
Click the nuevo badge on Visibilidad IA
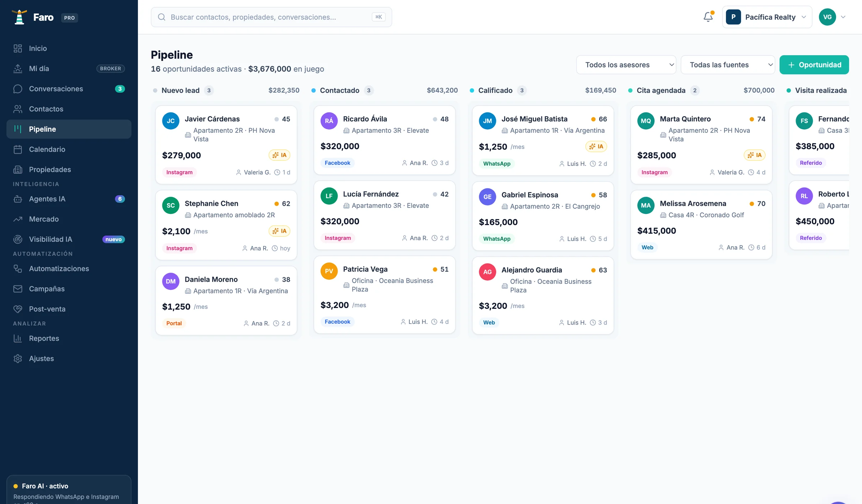tap(113, 239)
